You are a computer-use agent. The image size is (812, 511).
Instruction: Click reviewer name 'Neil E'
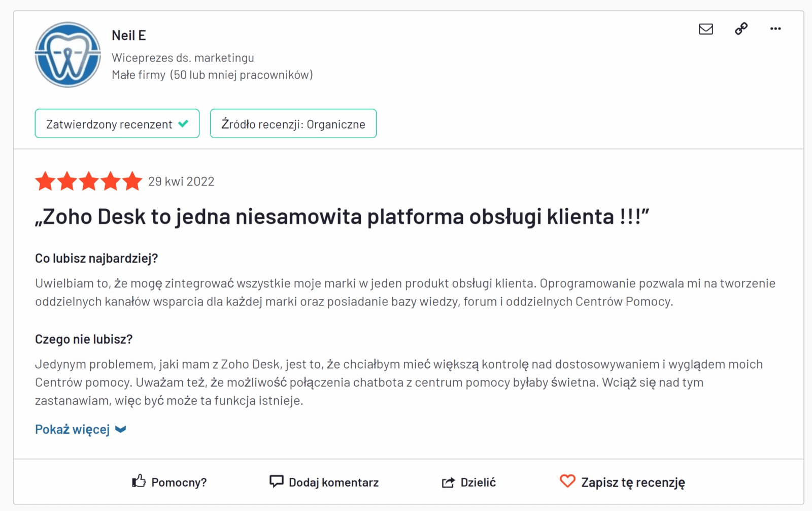point(128,36)
